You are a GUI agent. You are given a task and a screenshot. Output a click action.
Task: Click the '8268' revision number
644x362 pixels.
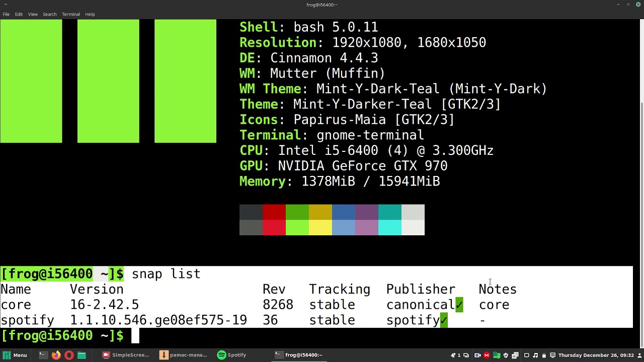(x=278, y=305)
